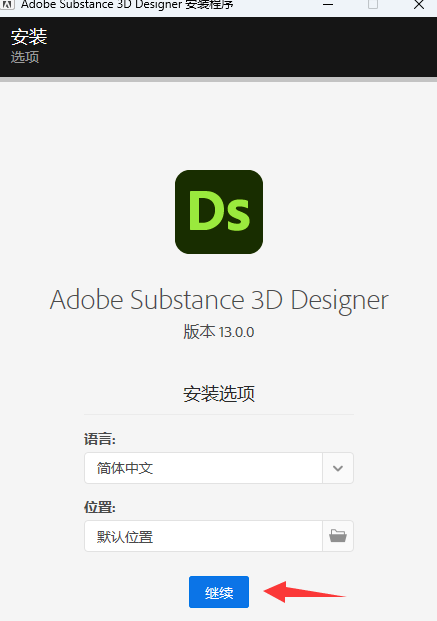
Task: Click the blue 继续 continue button
Action: click(x=219, y=592)
